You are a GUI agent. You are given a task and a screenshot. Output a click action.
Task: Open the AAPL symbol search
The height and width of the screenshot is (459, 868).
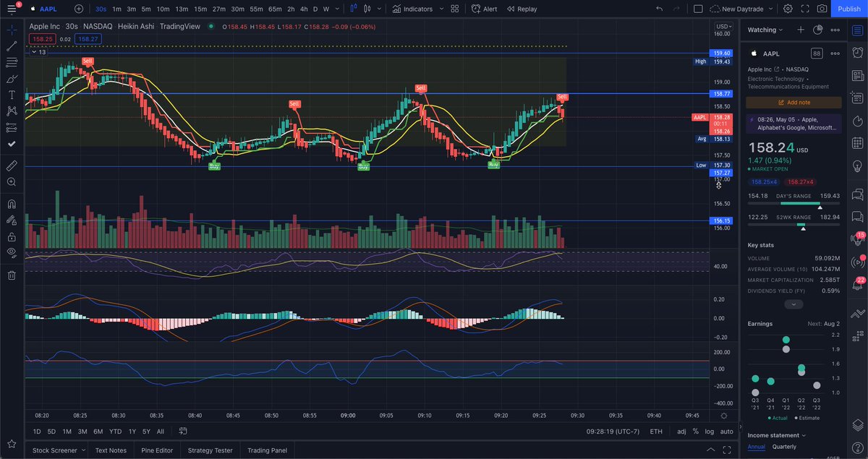pos(48,9)
